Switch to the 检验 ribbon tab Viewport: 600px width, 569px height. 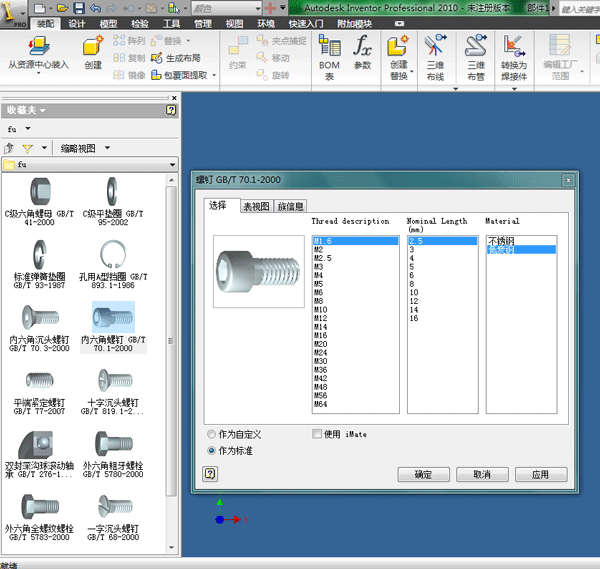[140, 24]
